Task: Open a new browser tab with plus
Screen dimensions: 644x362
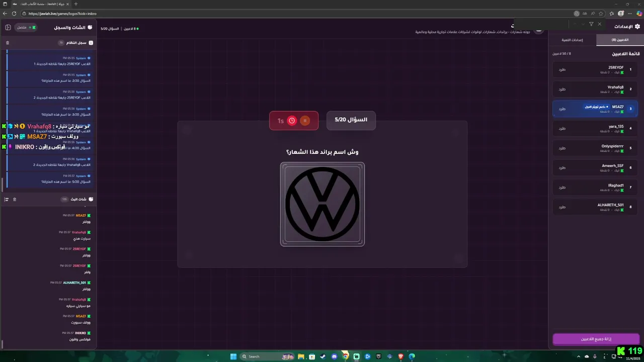Action: pos(76,4)
